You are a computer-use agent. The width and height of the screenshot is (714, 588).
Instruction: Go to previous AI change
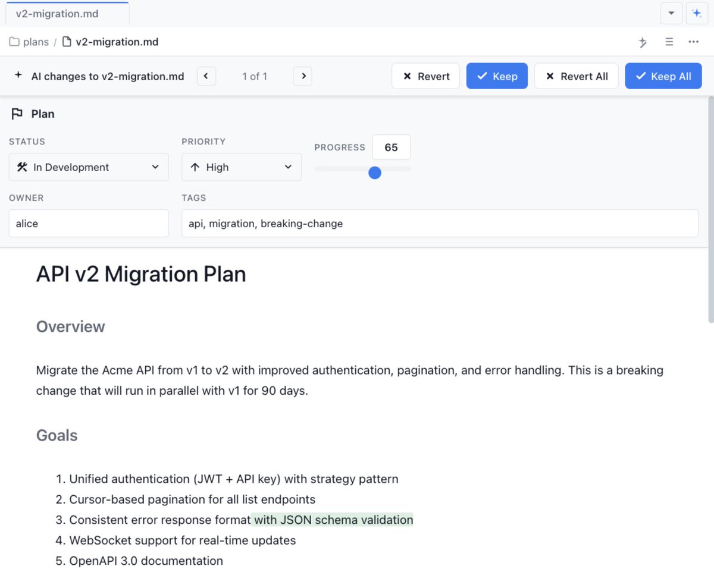pyautogui.click(x=206, y=76)
